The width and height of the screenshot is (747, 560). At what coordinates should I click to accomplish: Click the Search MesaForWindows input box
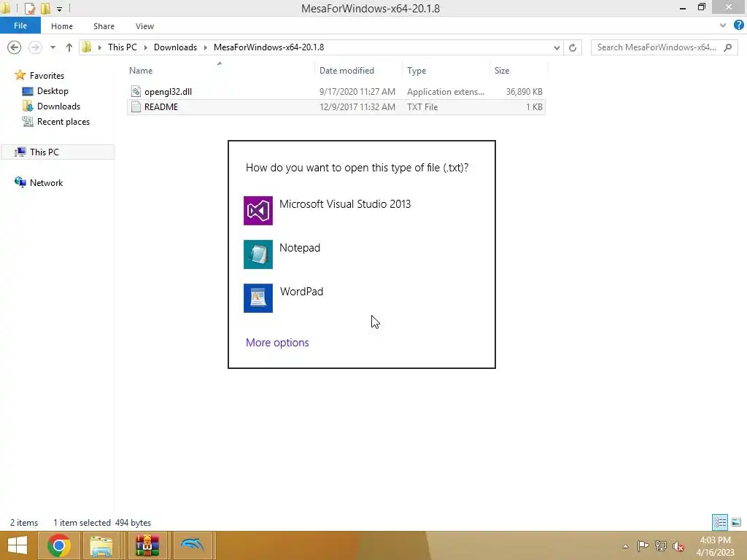[x=657, y=47]
